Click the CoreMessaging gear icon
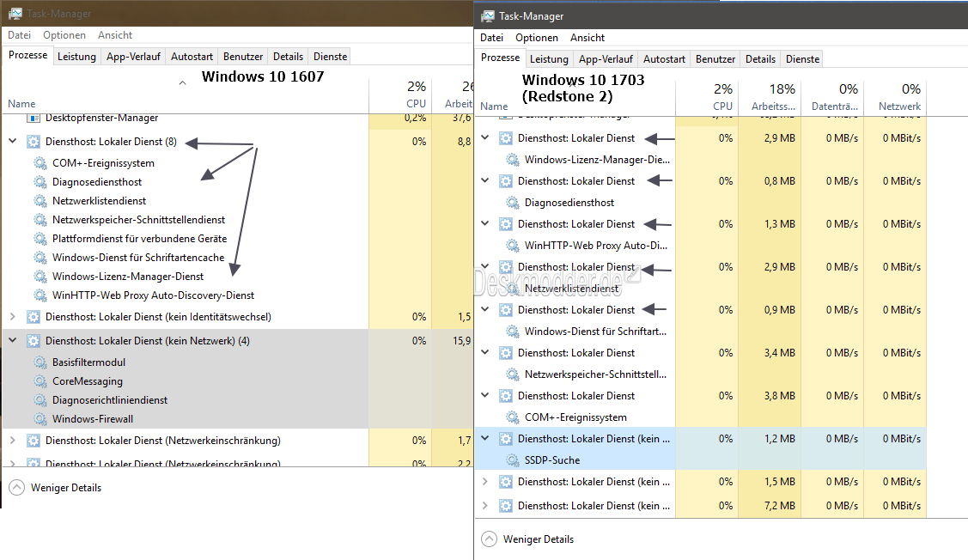 click(40, 381)
